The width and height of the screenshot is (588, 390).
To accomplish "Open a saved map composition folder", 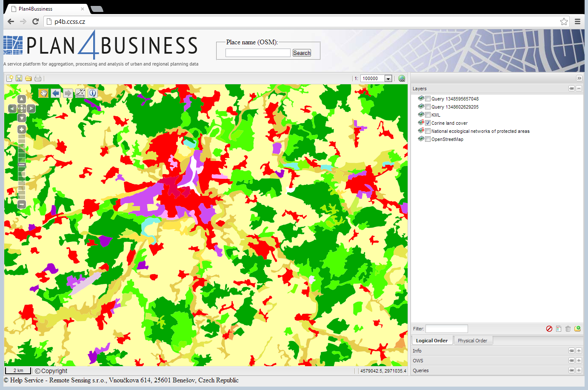I will click(29, 78).
